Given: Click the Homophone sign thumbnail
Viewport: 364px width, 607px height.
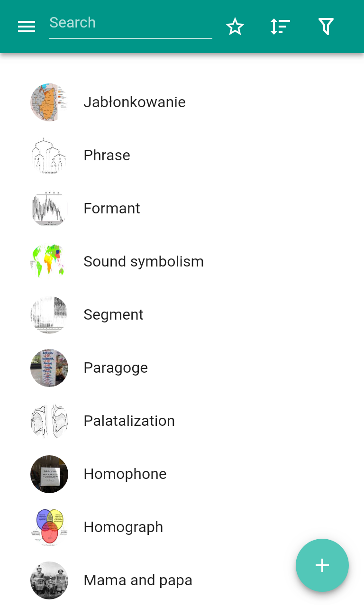Looking at the screenshot, I should click(x=49, y=474).
